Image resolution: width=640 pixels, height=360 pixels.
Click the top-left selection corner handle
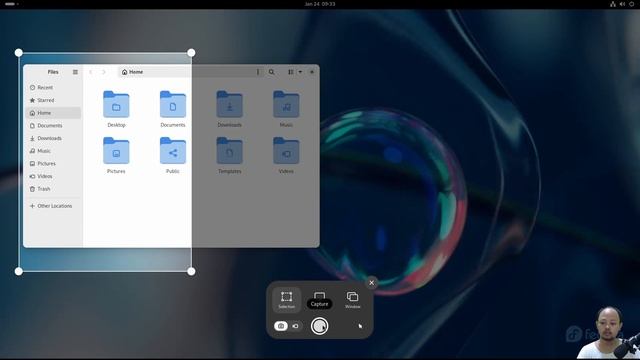point(19,53)
